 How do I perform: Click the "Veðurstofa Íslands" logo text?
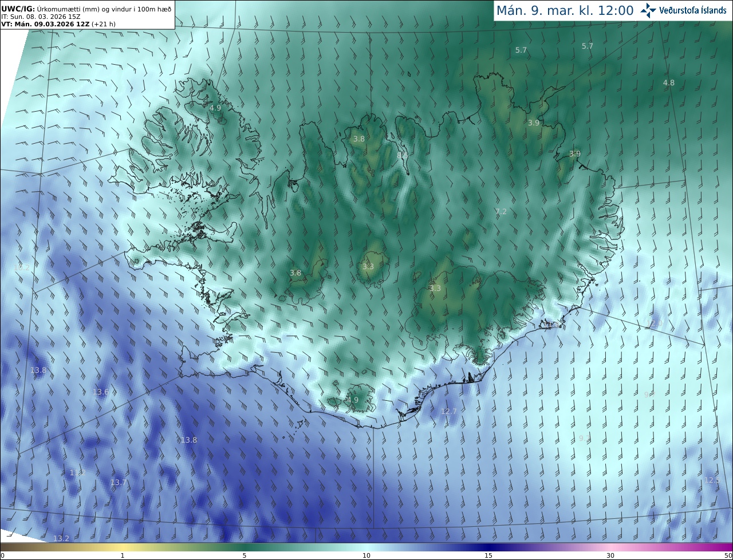pyautogui.click(x=693, y=10)
